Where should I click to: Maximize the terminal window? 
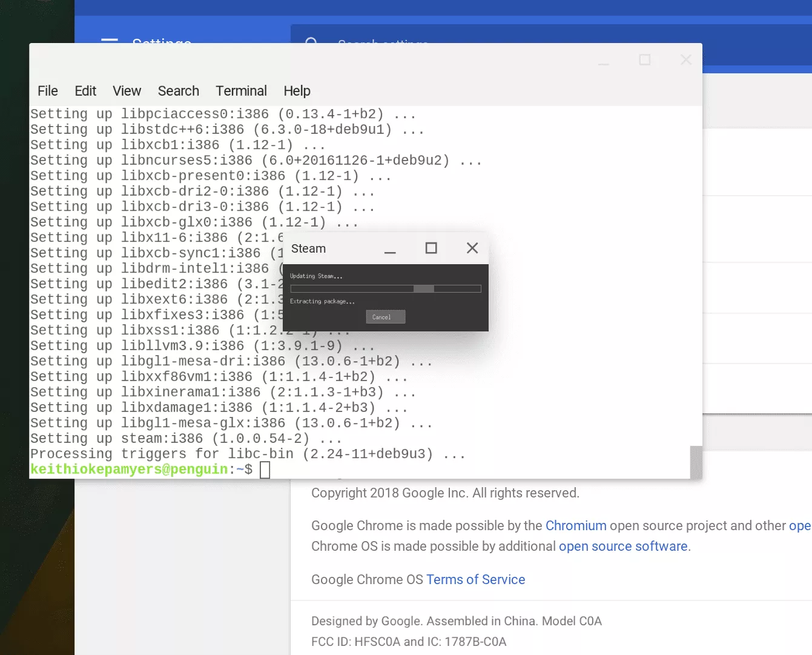(645, 60)
